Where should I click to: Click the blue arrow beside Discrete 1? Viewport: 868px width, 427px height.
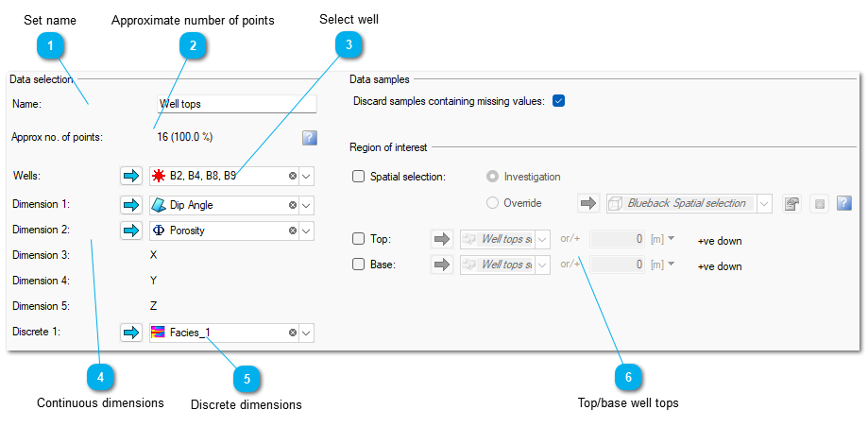131,333
